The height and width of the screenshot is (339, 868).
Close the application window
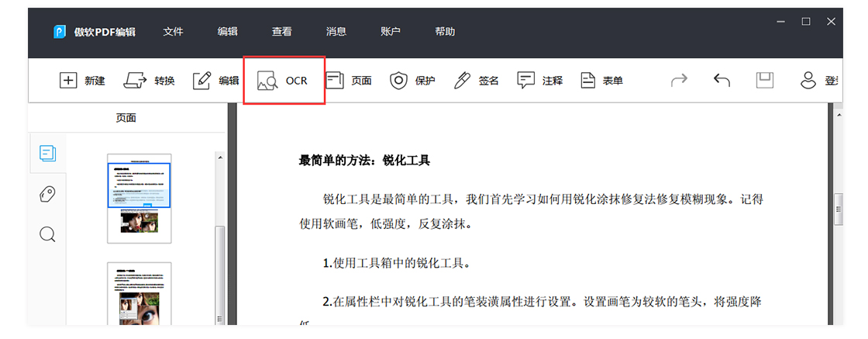831,22
